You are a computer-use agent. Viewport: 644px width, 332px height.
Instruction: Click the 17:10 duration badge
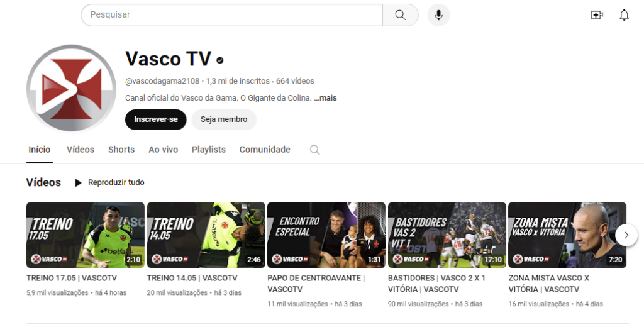point(493,260)
